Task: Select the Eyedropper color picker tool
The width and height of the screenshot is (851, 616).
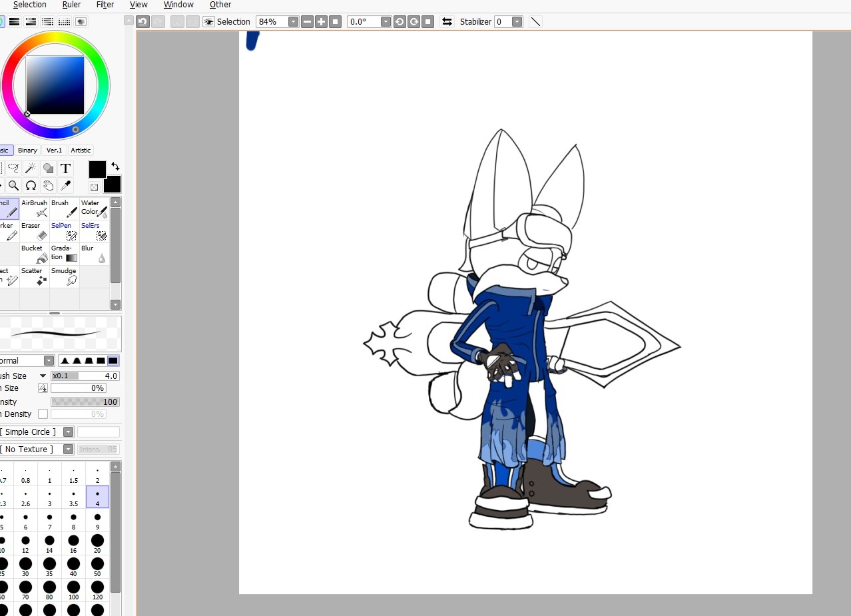Action: [65, 185]
